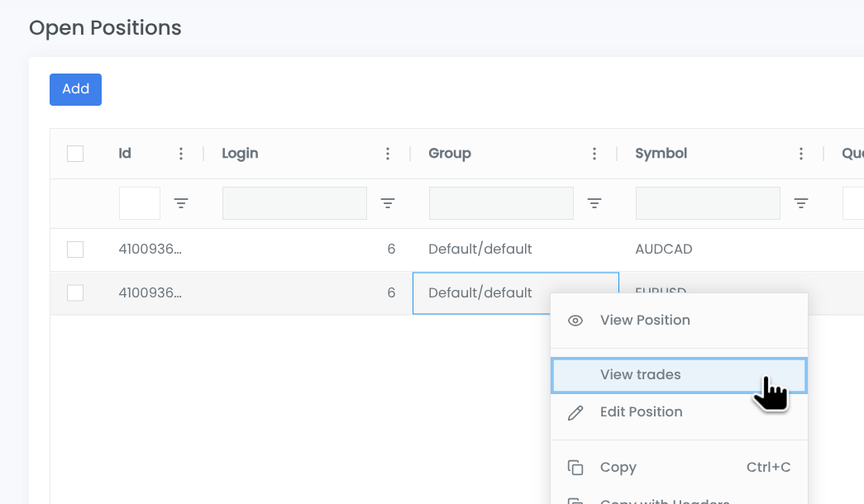Open the Id filter options icon
The width and height of the screenshot is (864, 504).
click(181, 203)
